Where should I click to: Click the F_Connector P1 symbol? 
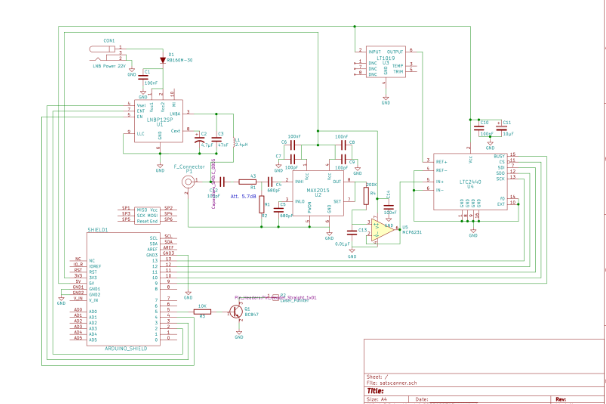click(x=187, y=181)
